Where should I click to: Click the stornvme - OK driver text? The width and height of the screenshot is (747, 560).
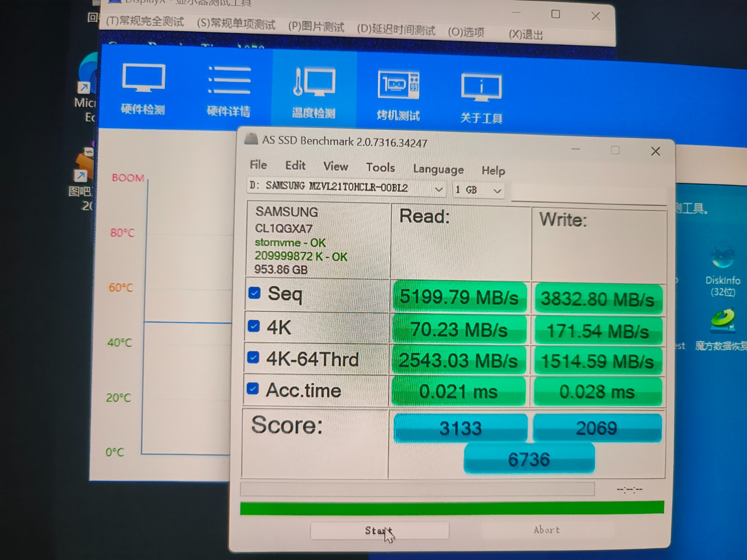coord(290,243)
